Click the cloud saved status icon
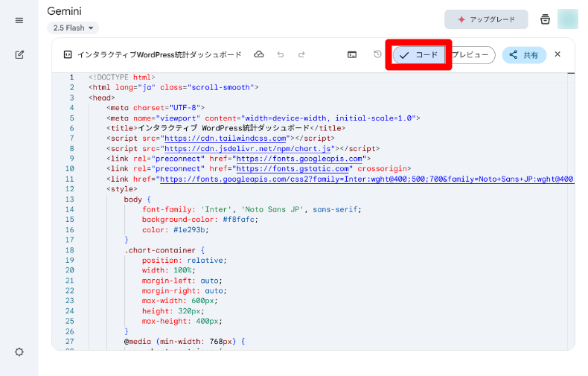Screen dimensions: 588x376 (259, 54)
